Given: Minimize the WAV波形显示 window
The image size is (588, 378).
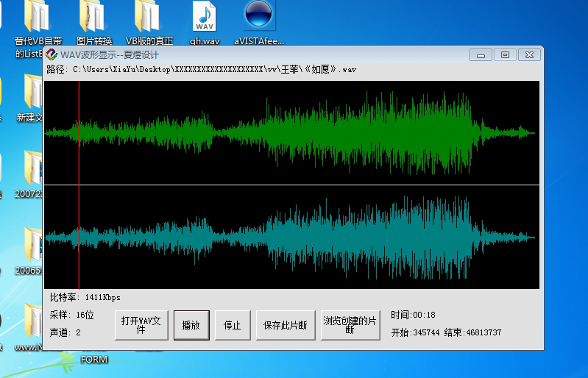Looking at the screenshot, I should [x=481, y=54].
